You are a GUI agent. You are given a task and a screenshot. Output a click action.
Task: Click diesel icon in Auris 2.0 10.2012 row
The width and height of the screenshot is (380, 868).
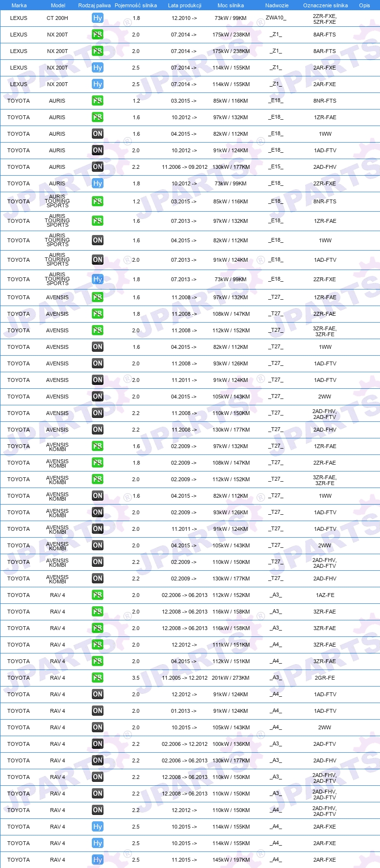point(98,150)
